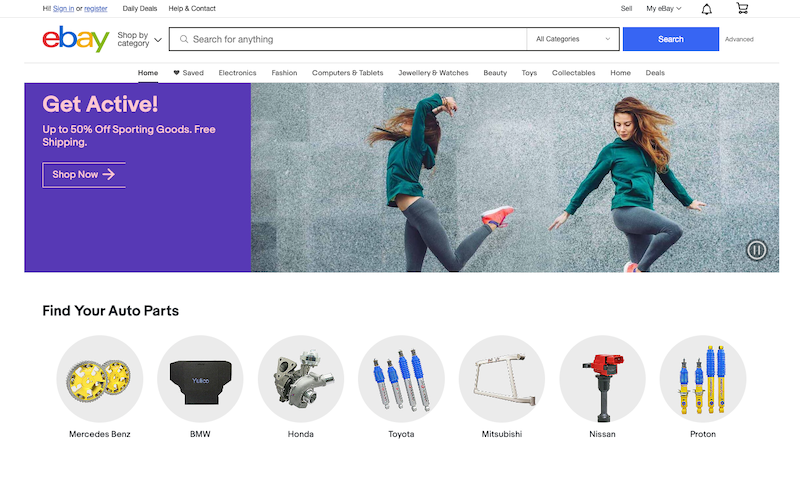Click the magnifier icon in search box

point(184,39)
